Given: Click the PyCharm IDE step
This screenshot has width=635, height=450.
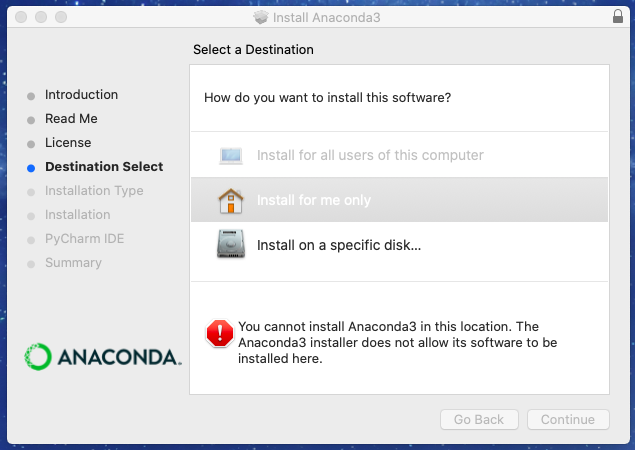Looking at the screenshot, I should point(85,239).
